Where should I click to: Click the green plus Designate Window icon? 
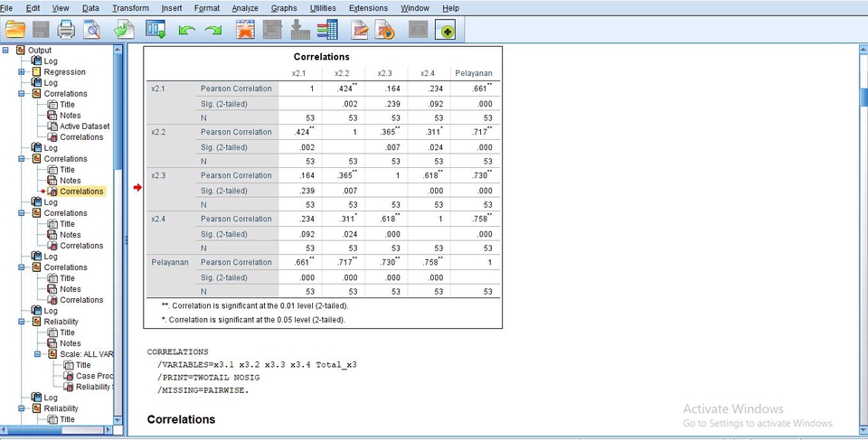(445, 29)
